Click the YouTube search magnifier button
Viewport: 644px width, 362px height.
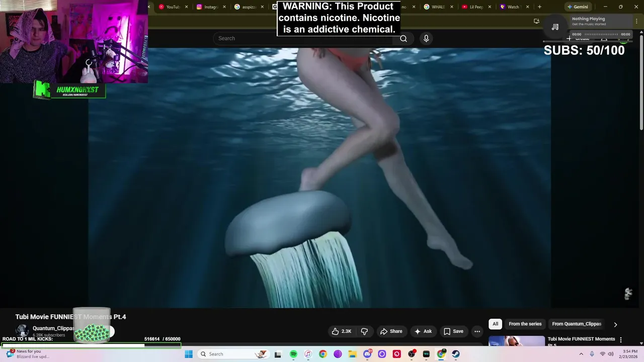click(x=404, y=39)
